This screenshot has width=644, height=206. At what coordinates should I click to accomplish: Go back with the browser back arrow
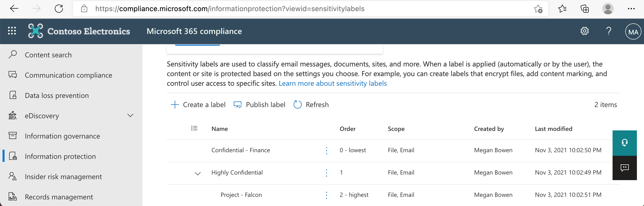(14, 9)
